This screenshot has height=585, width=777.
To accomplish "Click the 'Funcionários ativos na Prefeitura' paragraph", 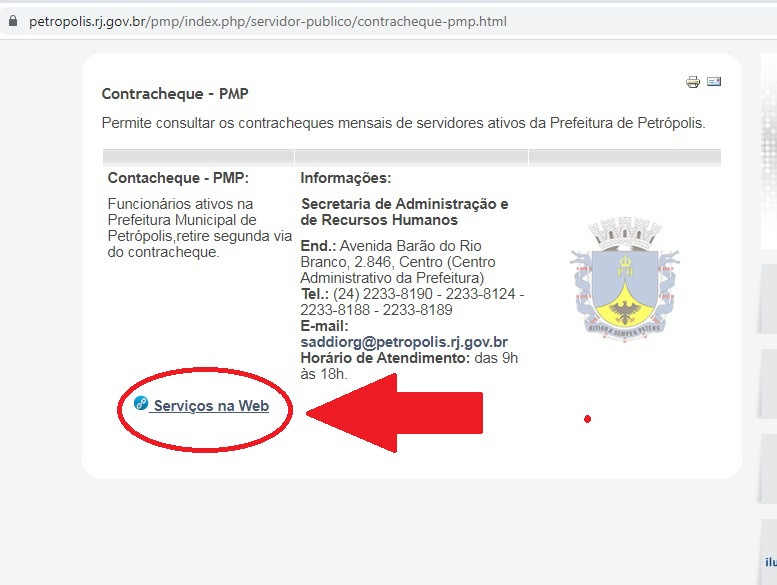I will (199, 228).
